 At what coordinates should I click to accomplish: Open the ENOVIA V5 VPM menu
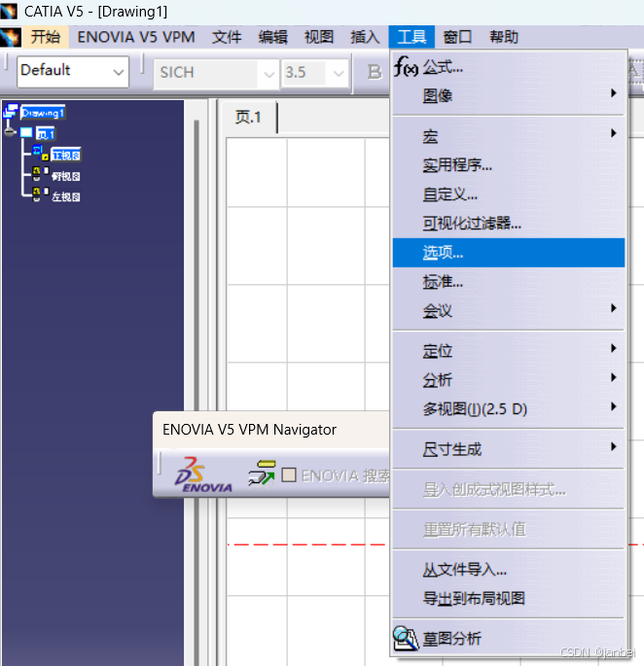136,37
